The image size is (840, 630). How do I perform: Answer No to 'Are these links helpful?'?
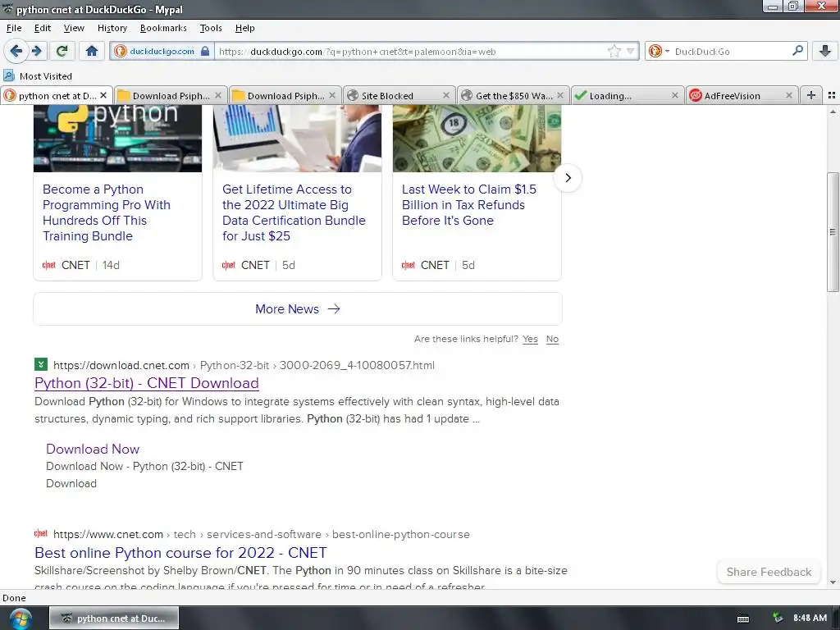552,339
